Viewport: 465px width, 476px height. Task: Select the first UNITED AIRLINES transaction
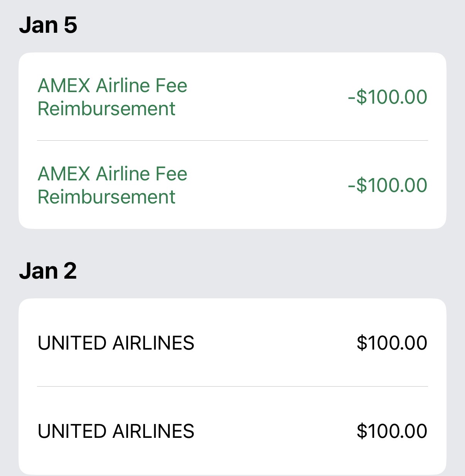coord(232,343)
